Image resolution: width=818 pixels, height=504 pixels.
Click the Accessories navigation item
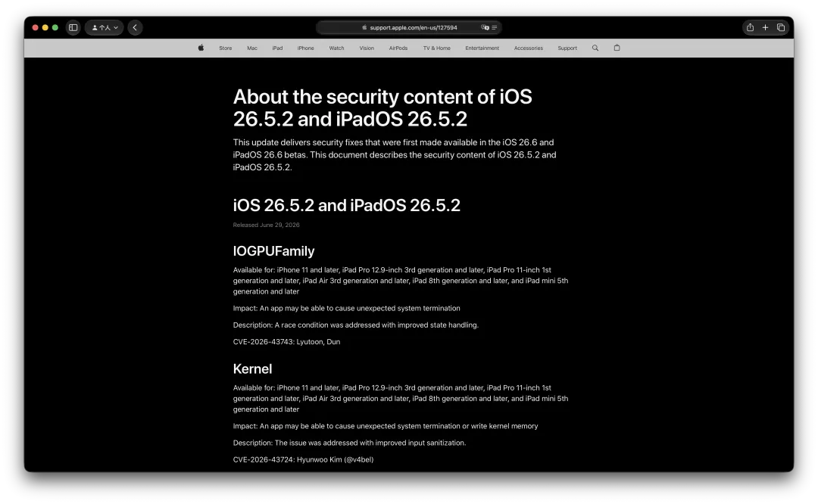click(x=529, y=48)
